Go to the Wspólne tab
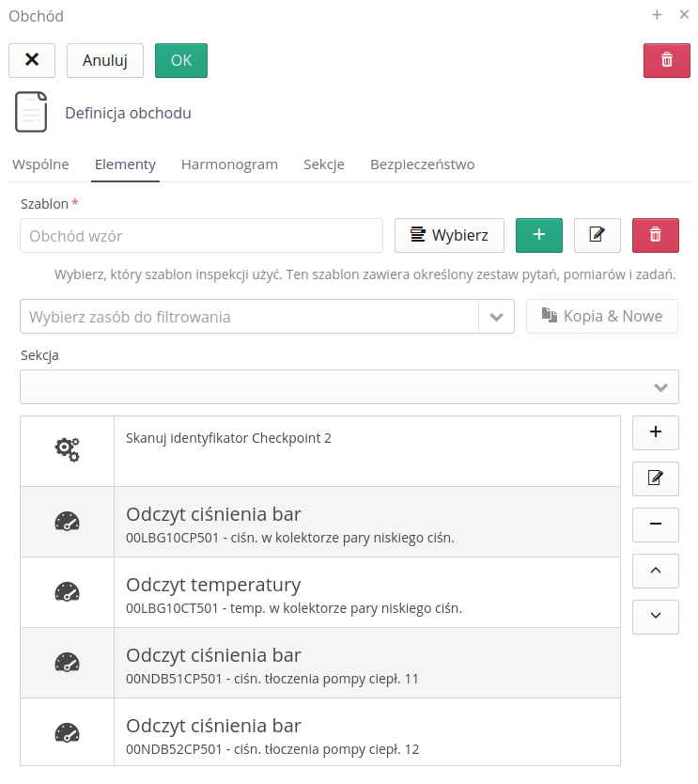Screen dimensions: 698x784 pyautogui.click(x=40, y=165)
